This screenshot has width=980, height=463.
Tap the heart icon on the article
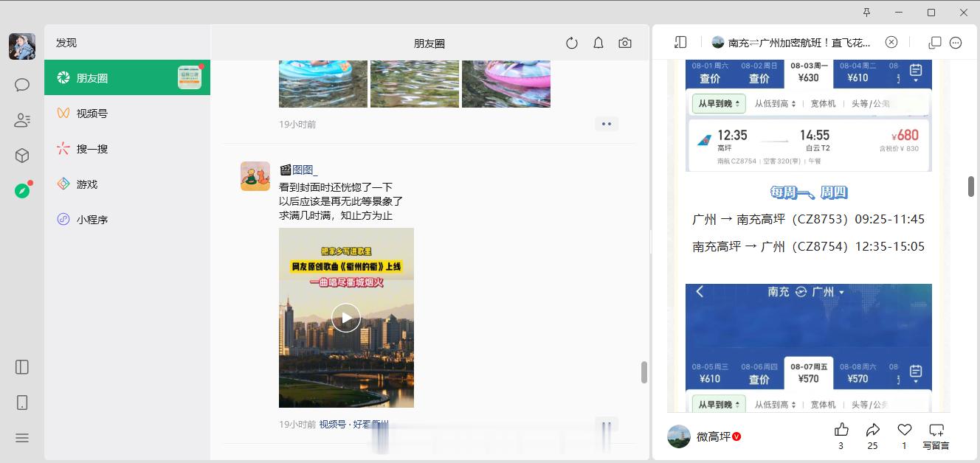(905, 430)
